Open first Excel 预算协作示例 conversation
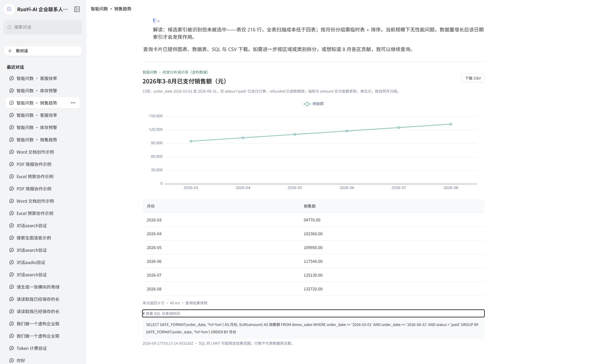This screenshot has width=589, height=364. pos(43,177)
